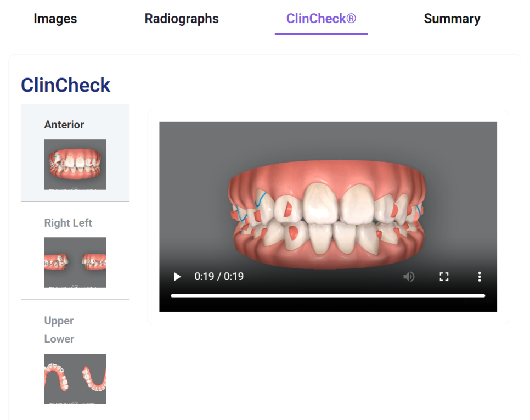Click the 0:19 / 0:19 time display
The image size is (530, 420).
[219, 277]
